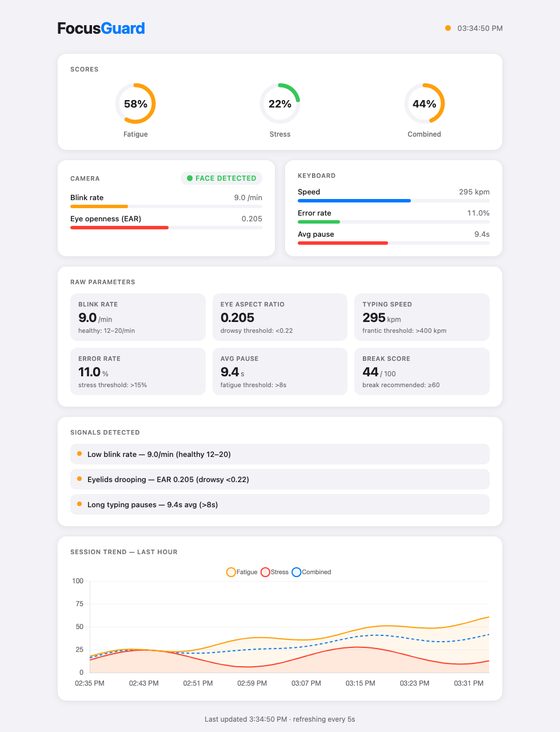Click the 03:15 PM x-axis label
The width and height of the screenshot is (560, 732).
[361, 683]
